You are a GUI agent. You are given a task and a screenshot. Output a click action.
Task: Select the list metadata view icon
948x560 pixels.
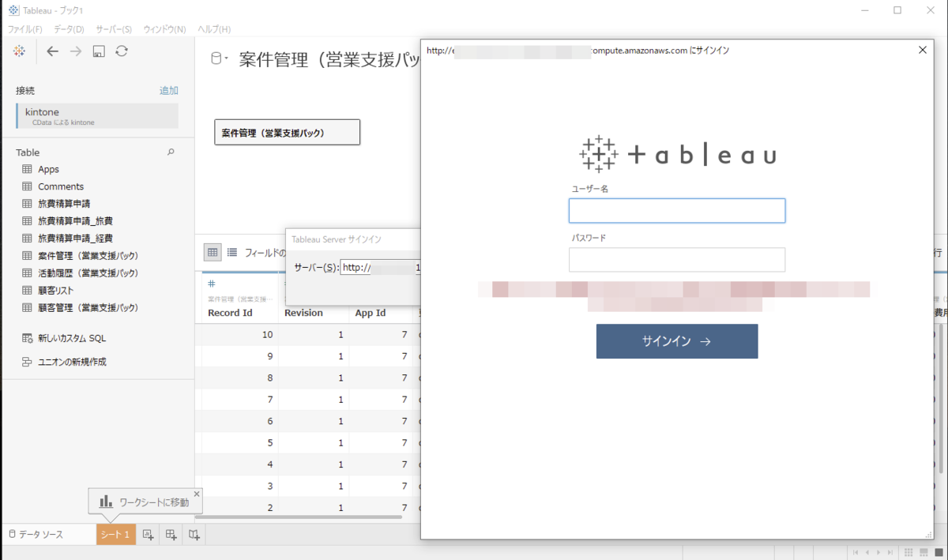pos(232,253)
